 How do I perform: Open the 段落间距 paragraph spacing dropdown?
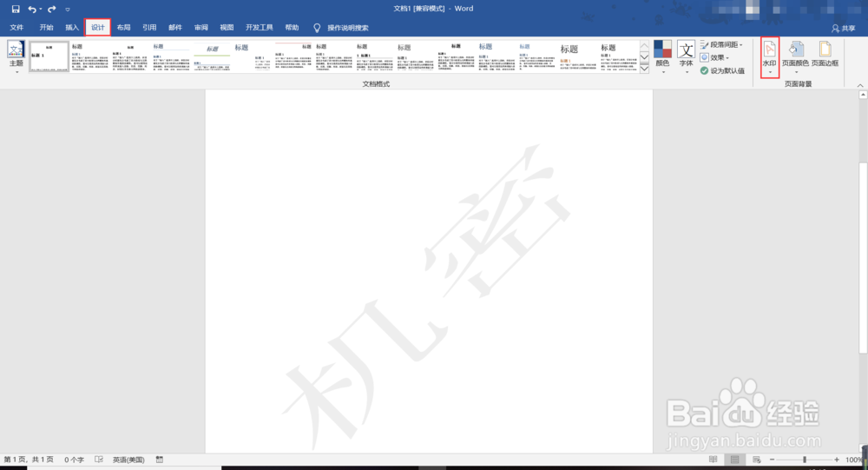click(721, 44)
